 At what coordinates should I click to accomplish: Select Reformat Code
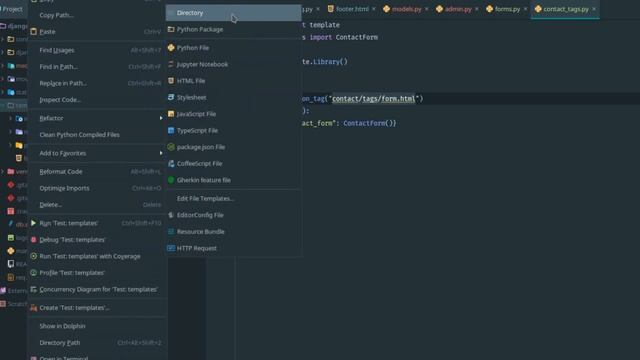point(96,172)
